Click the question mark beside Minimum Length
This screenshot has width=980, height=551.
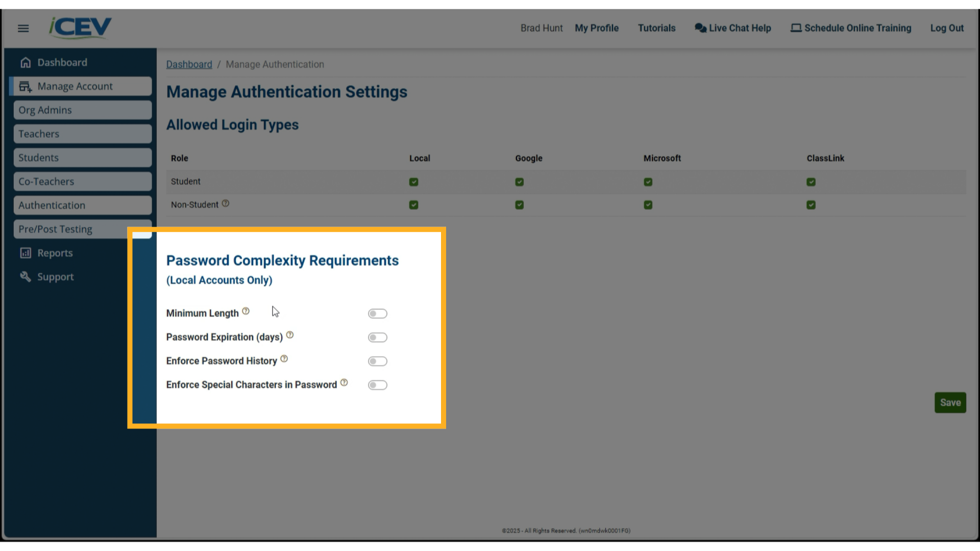[x=247, y=310]
